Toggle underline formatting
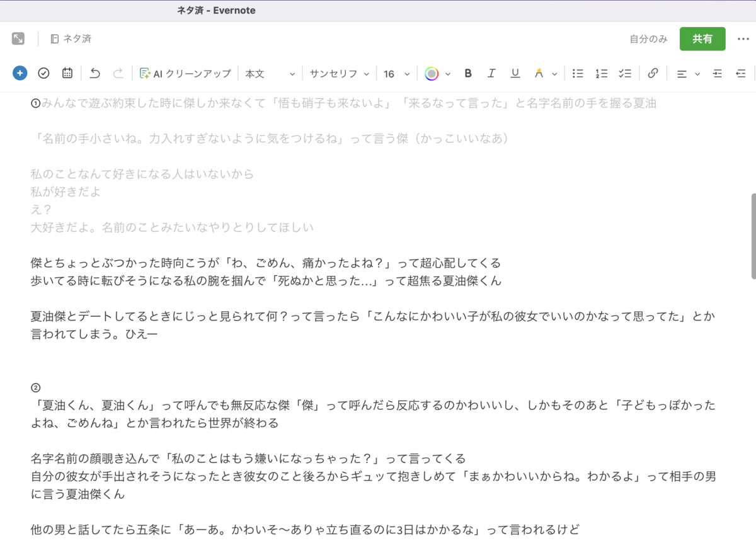Screen dimensions: 756x543 click(515, 73)
